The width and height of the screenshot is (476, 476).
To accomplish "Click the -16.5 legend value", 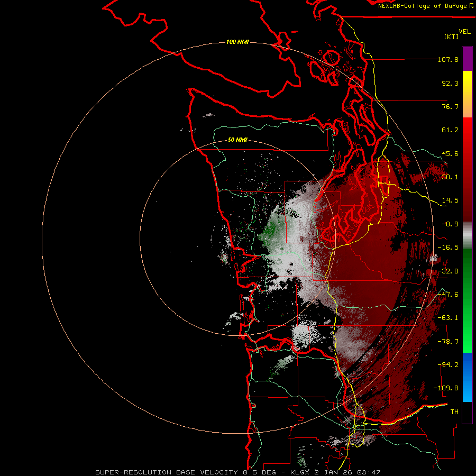I will click(448, 248).
